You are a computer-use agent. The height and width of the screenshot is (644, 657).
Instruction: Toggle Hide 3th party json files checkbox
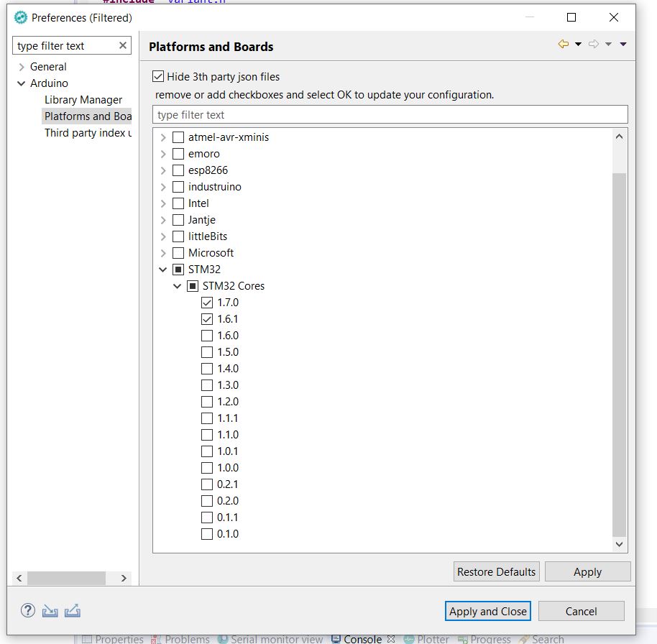tap(158, 77)
